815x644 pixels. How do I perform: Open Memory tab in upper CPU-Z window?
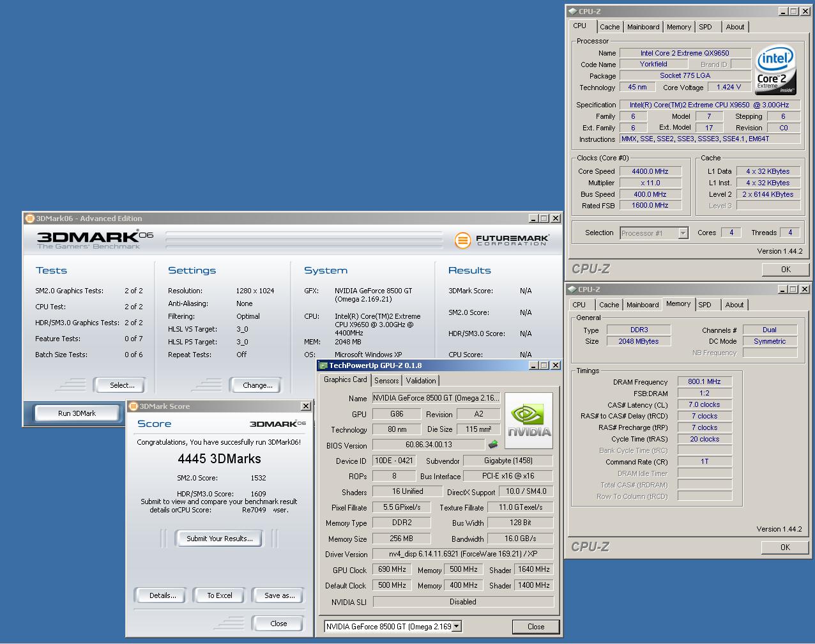[x=679, y=27]
